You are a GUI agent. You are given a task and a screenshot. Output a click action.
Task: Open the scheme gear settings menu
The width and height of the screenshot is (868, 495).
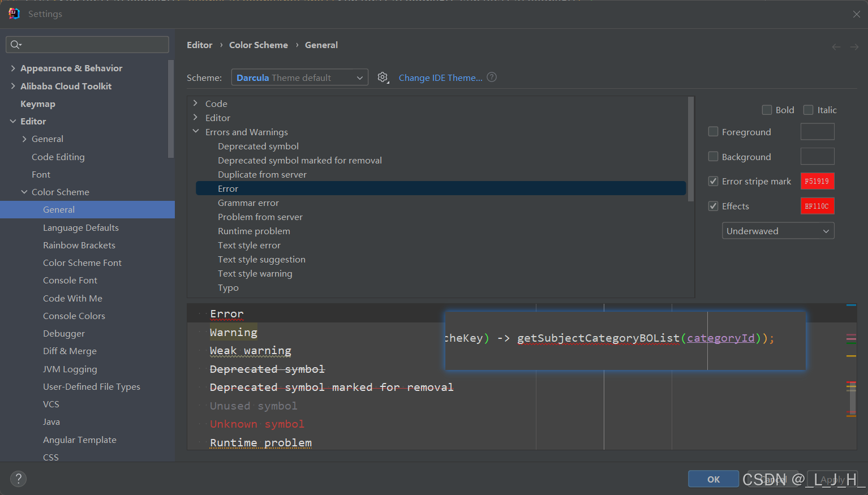pos(383,78)
